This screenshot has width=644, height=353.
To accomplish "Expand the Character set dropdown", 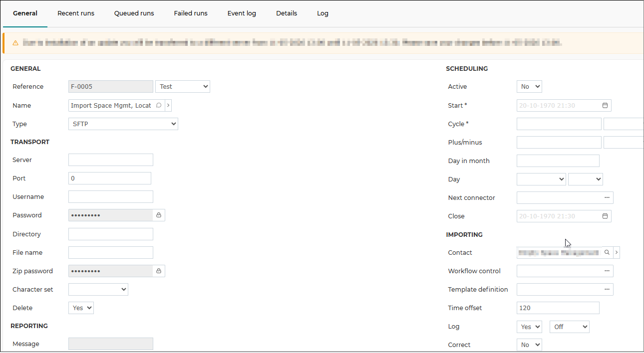I will [98, 290].
